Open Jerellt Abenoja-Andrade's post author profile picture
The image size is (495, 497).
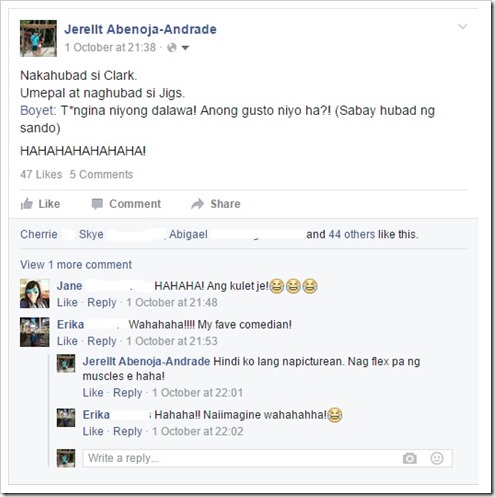(x=38, y=38)
